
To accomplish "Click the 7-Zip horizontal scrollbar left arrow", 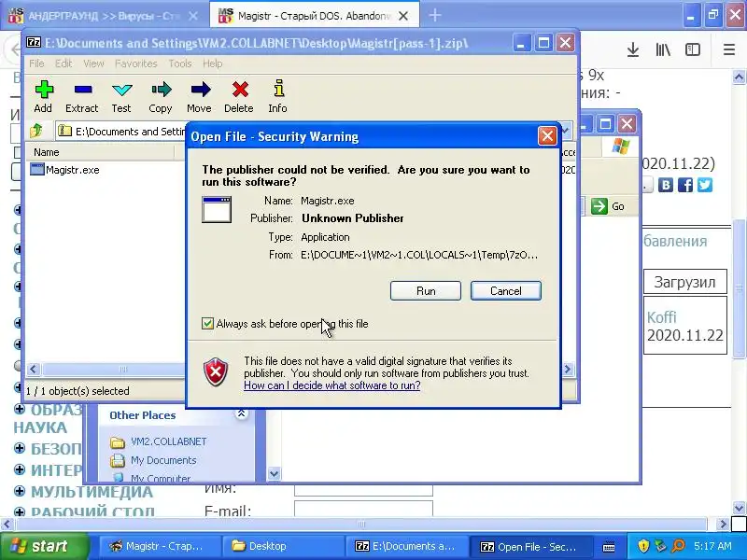I will (34, 369).
